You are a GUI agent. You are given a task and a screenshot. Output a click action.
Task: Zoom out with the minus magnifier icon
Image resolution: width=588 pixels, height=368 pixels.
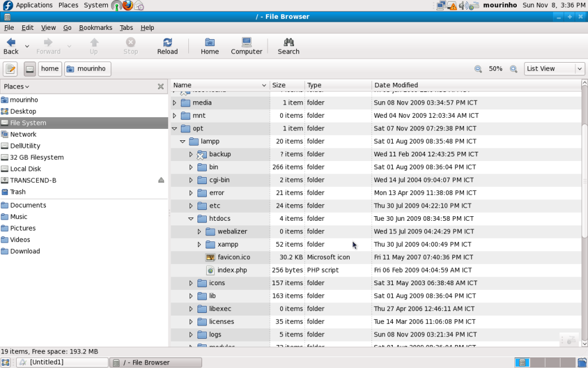[x=478, y=69]
